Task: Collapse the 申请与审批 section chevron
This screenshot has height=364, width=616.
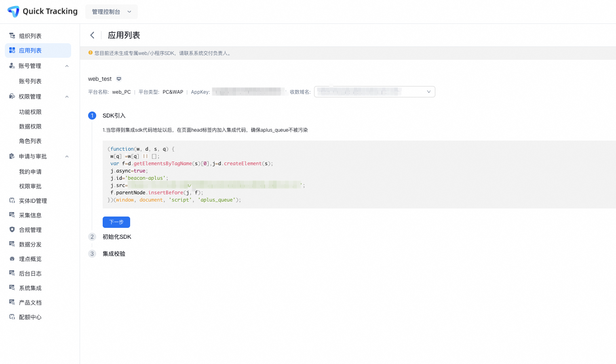Action: pyautogui.click(x=67, y=156)
